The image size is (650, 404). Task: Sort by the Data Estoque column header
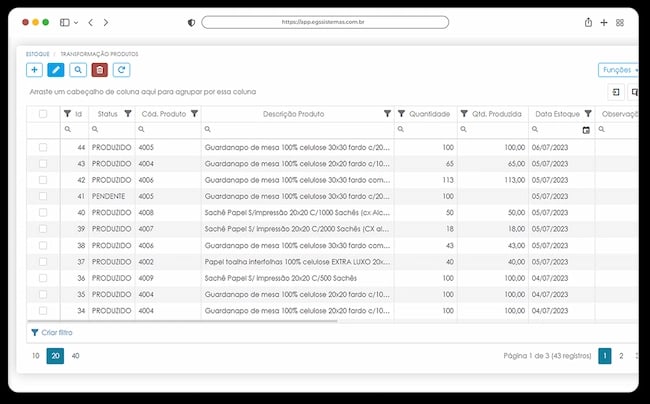pyautogui.click(x=558, y=114)
